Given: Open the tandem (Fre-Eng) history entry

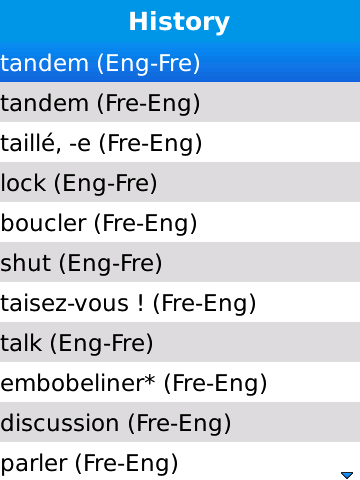Looking at the screenshot, I should 180,102.
